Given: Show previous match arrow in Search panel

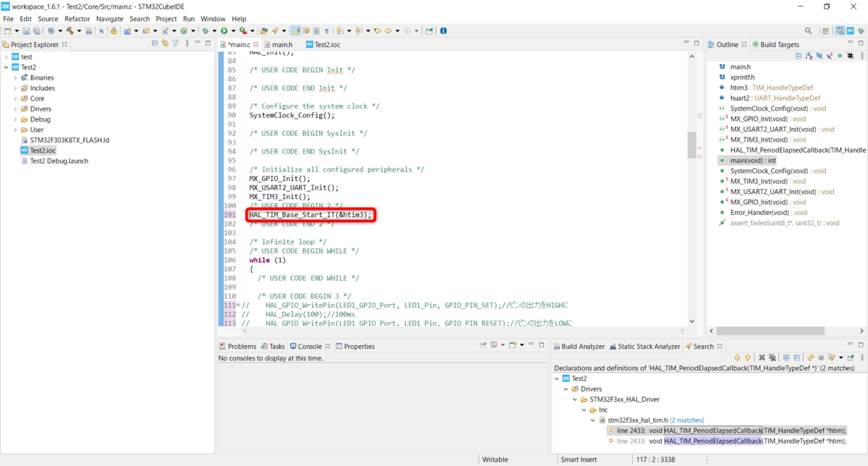Looking at the screenshot, I should point(747,357).
